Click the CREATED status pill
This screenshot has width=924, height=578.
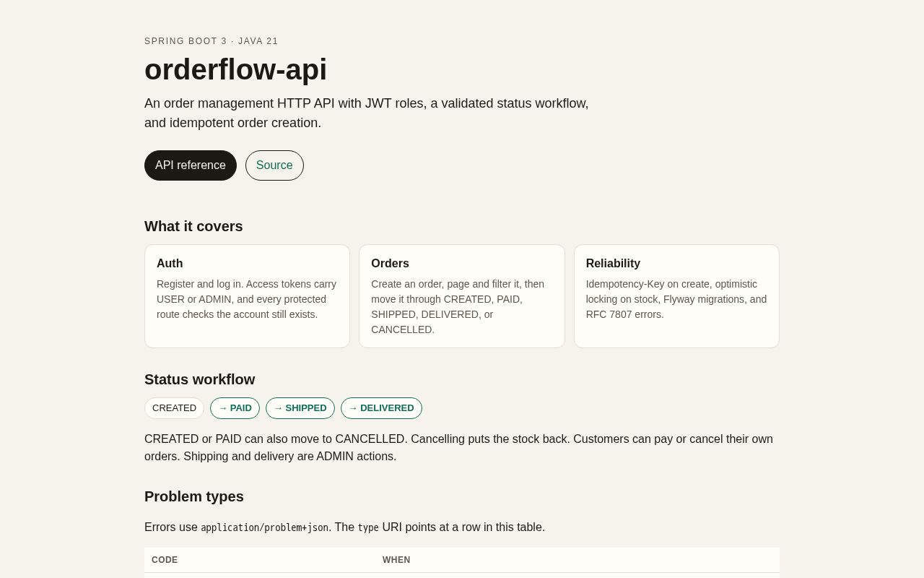(174, 408)
